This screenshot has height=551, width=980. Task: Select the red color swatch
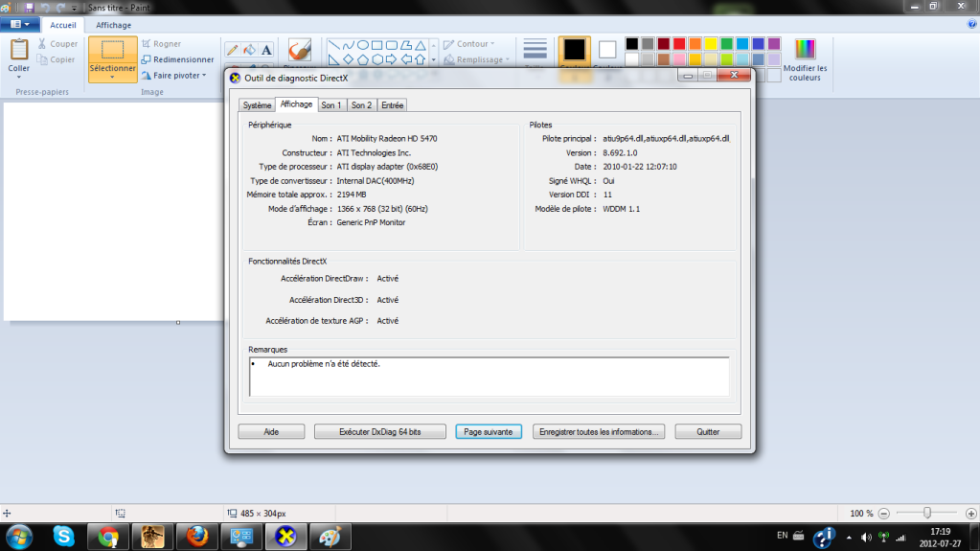point(680,44)
